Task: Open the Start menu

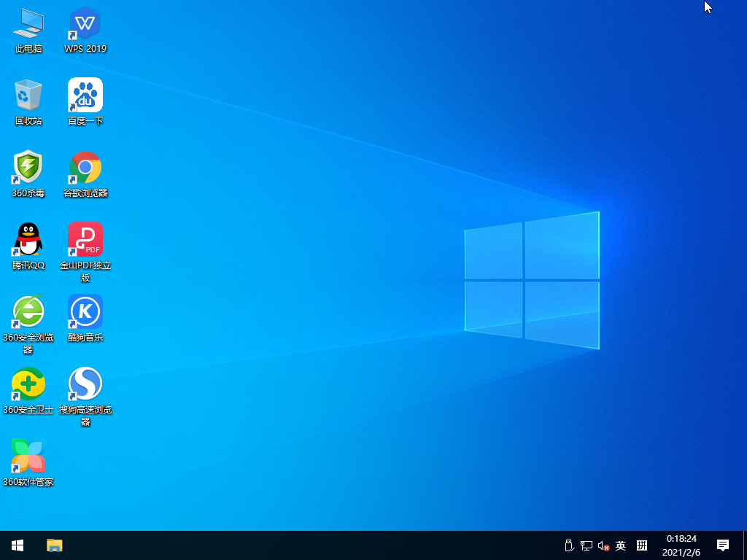Action: coord(16,545)
